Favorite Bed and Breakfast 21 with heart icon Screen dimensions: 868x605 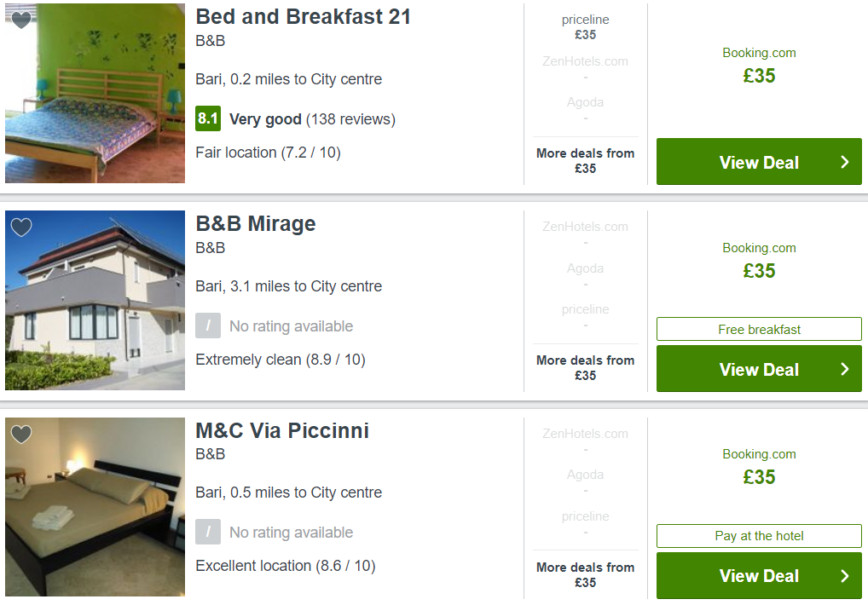tap(21, 20)
